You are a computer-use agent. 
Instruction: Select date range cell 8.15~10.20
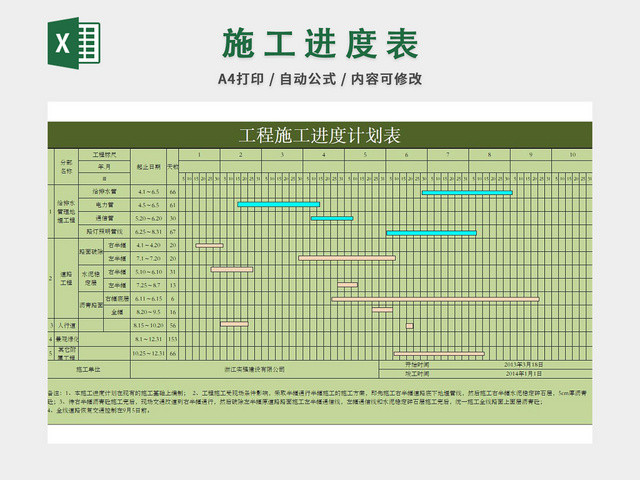(x=149, y=325)
